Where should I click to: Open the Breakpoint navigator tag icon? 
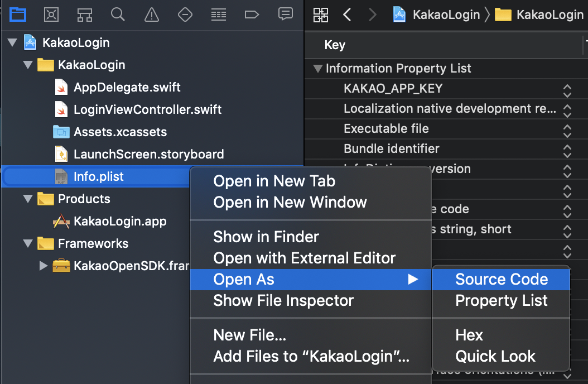252,15
